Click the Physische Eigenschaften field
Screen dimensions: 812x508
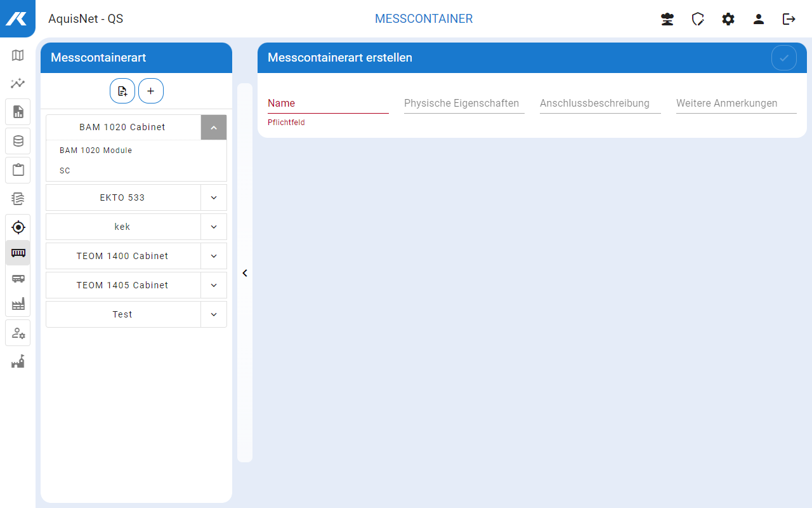tap(464, 104)
